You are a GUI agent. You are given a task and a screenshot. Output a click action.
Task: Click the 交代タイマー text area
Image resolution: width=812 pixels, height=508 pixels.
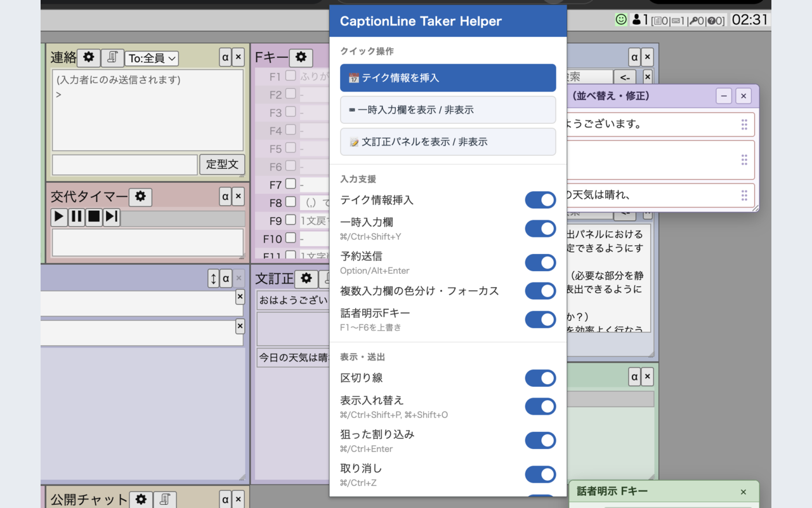point(148,243)
